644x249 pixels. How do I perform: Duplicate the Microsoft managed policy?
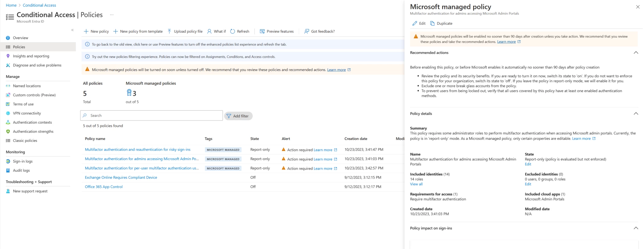441,24
